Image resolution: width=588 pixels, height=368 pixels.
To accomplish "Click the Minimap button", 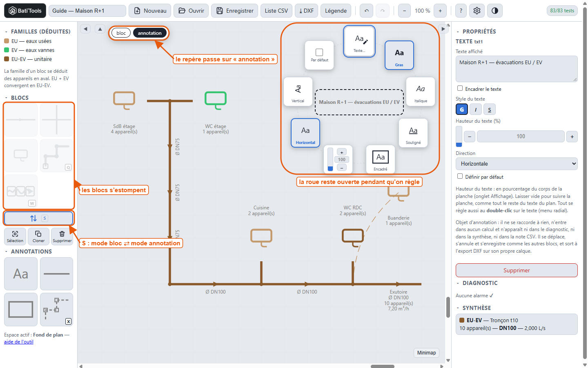I will tap(426, 353).
